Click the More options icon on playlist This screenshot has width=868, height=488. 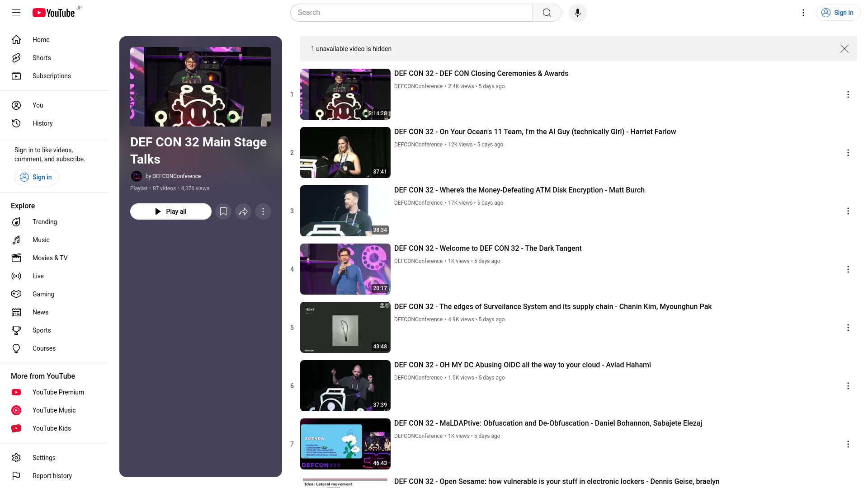click(x=263, y=211)
